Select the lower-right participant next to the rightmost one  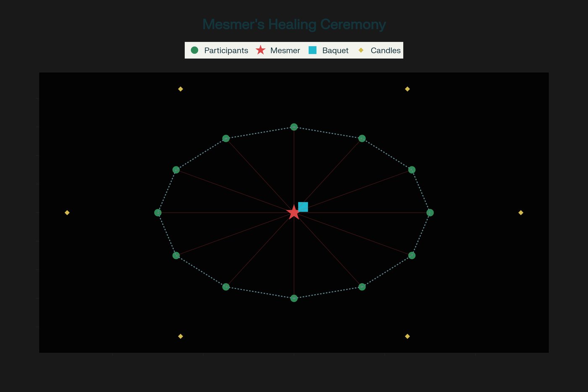[x=412, y=255]
